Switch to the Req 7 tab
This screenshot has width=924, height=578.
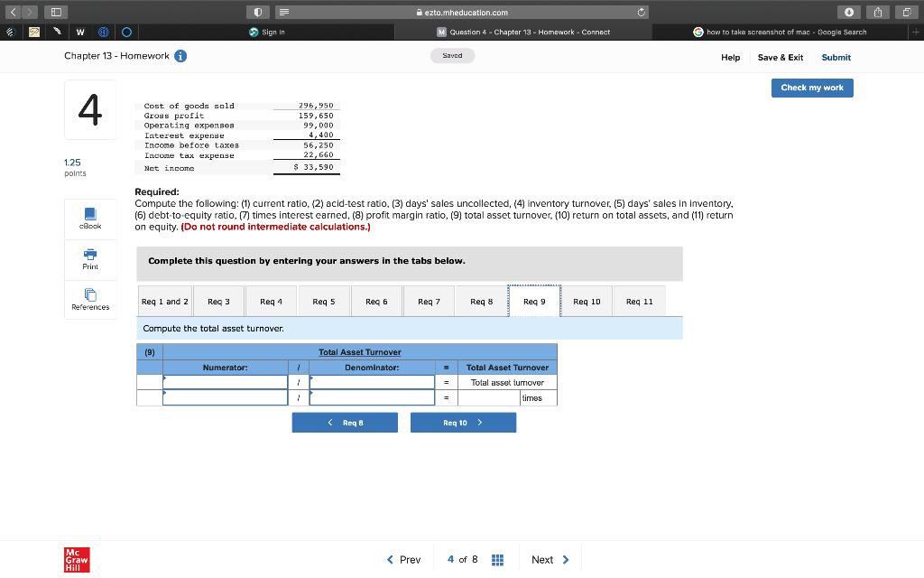coord(429,301)
